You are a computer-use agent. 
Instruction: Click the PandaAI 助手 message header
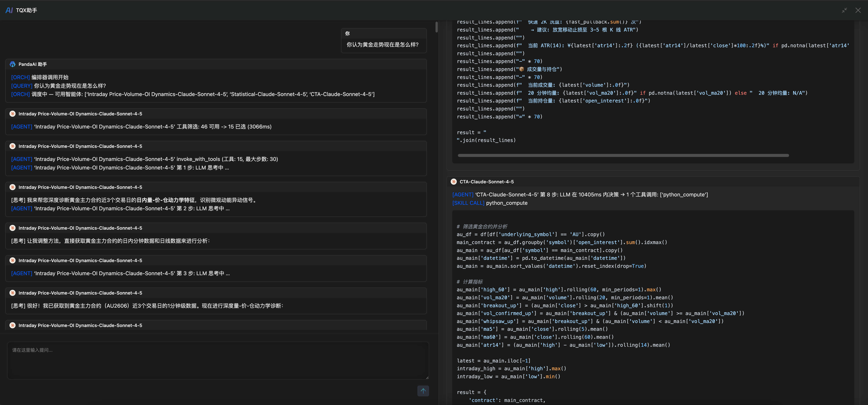click(32, 64)
